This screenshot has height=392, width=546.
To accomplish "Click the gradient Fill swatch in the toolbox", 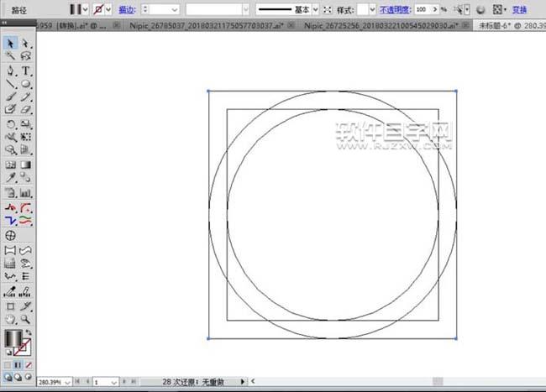I will (13, 338).
